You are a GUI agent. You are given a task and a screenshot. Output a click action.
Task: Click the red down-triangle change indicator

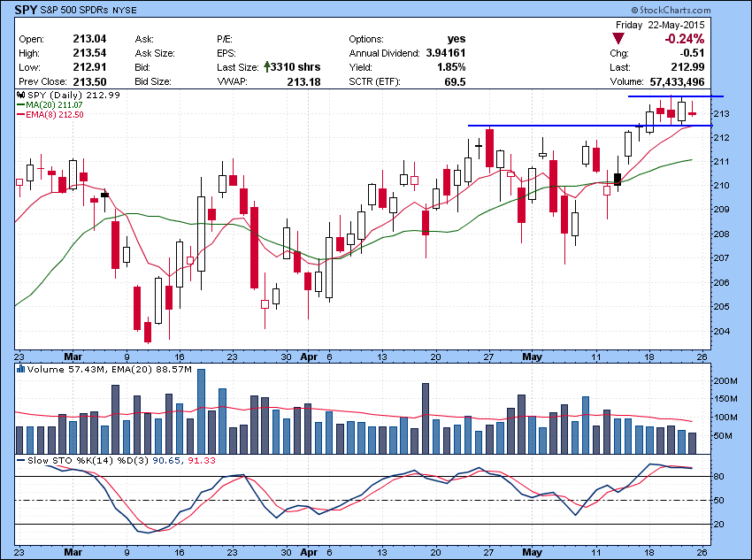tap(618, 39)
